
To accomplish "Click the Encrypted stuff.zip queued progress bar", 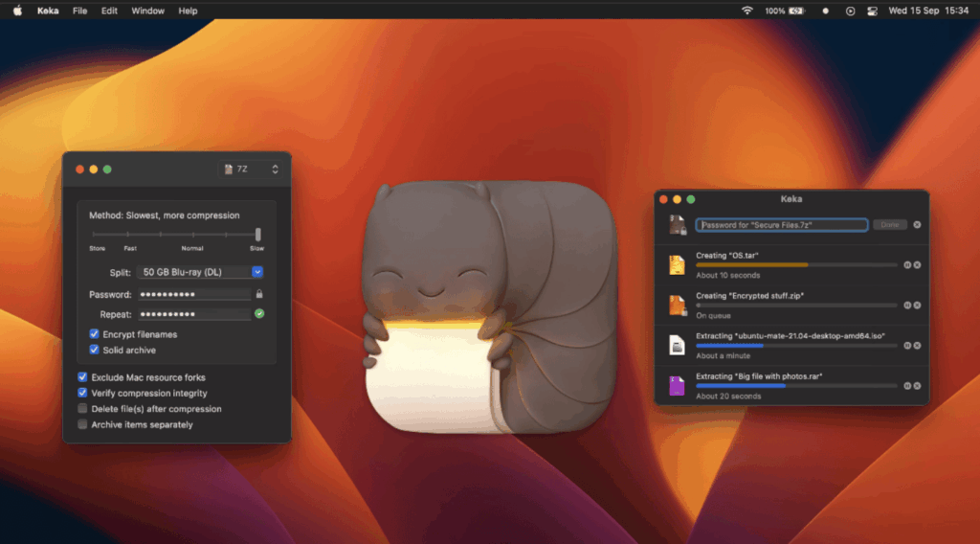I will point(797,306).
